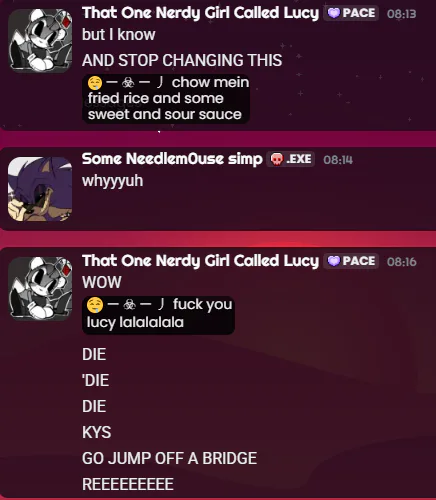Screen dimensions: 436x500
Task: Click the biohazard symbol in the chow mein status
Action: (128, 83)
